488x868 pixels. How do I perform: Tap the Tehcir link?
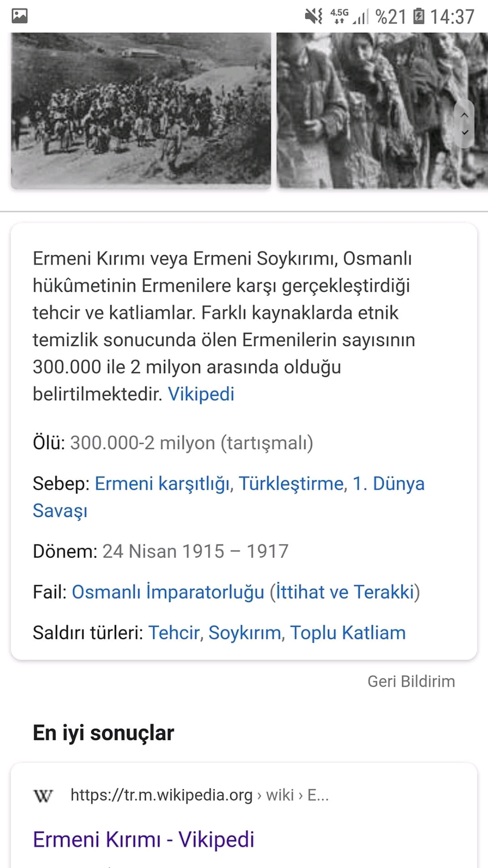174,633
